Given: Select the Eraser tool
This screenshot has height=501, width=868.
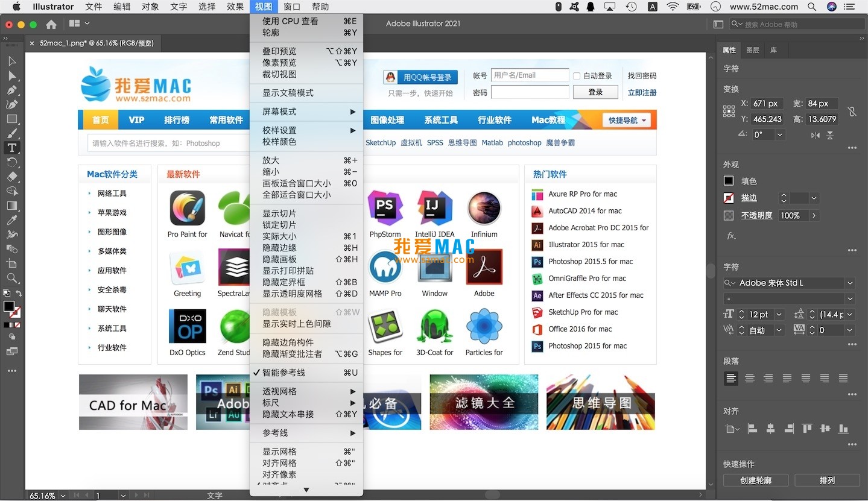Looking at the screenshot, I should (x=12, y=177).
